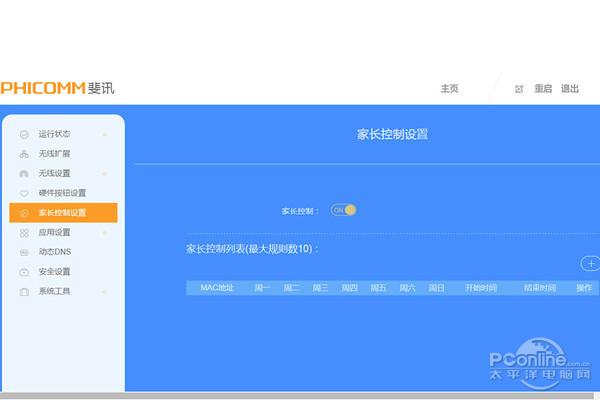Expand the 无线设置 submenu arrow

click(104, 174)
